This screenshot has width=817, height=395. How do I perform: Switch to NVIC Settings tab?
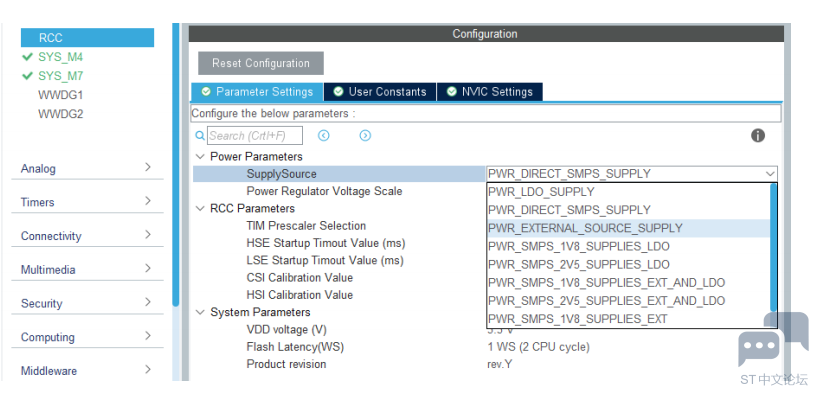click(x=490, y=92)
